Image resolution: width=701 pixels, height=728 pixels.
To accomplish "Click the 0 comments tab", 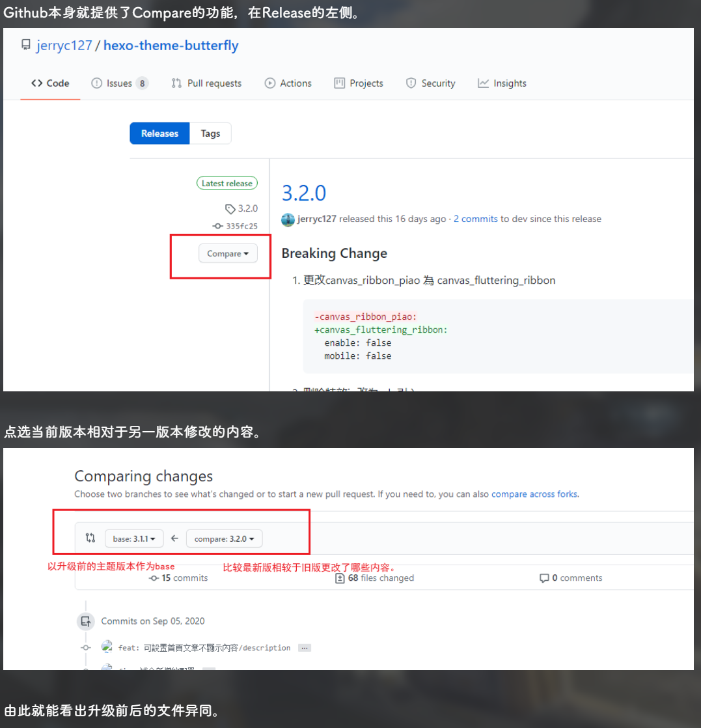I will click(x=571, y=578).
